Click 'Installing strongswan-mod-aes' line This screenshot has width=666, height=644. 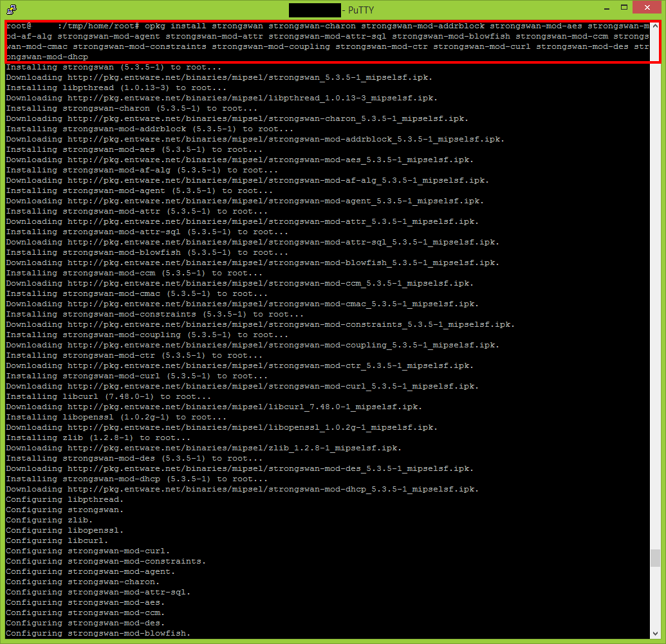tap(134, 149)
